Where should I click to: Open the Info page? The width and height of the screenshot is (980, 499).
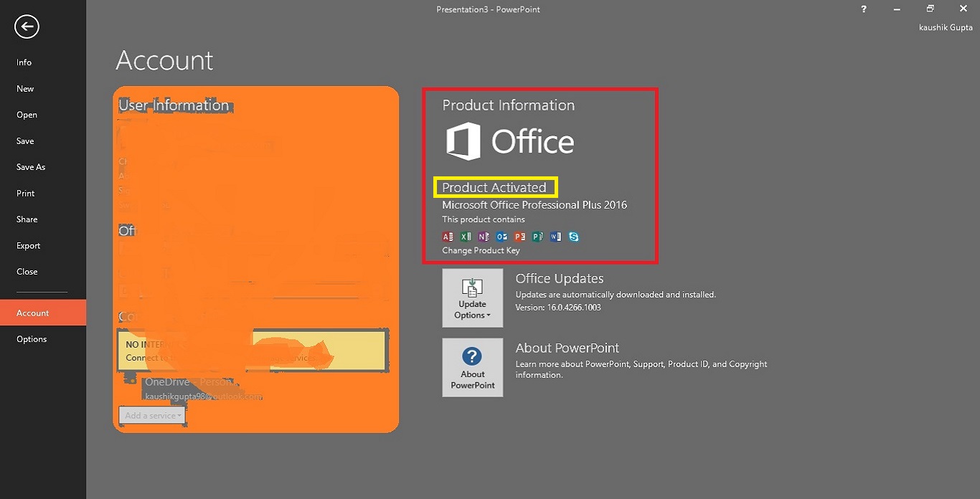(43, 62)
